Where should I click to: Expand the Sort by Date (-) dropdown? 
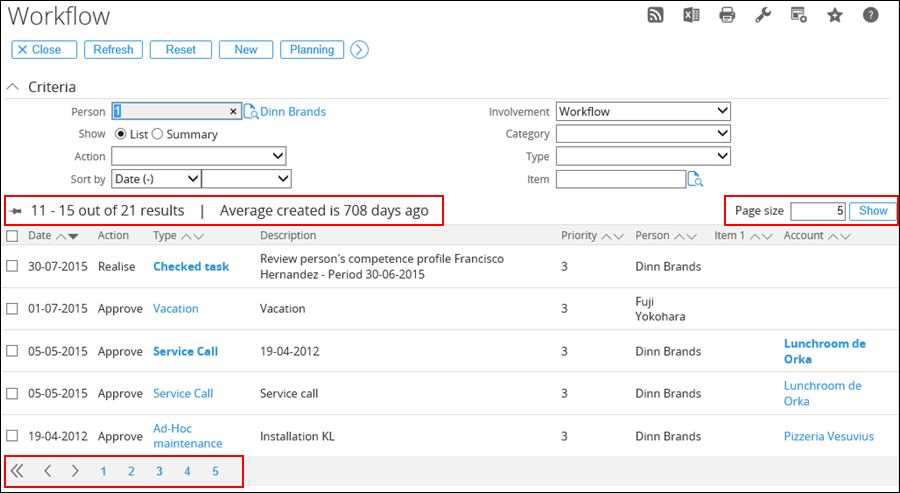click(156, 178)
